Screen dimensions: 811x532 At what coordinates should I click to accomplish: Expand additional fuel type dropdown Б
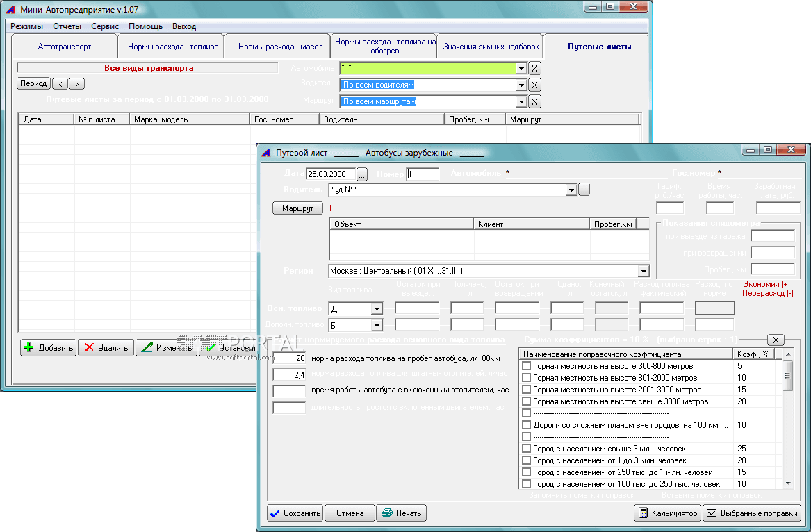377,325
